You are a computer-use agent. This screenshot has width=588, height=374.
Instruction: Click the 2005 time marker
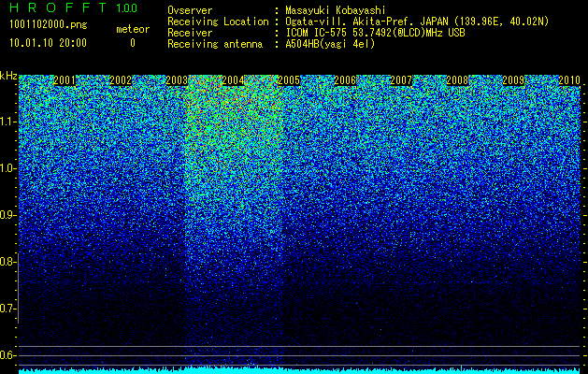[x=289, y=80]
